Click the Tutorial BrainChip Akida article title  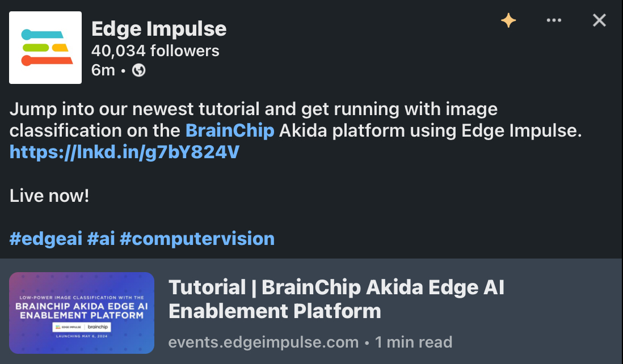pos(336,299)
